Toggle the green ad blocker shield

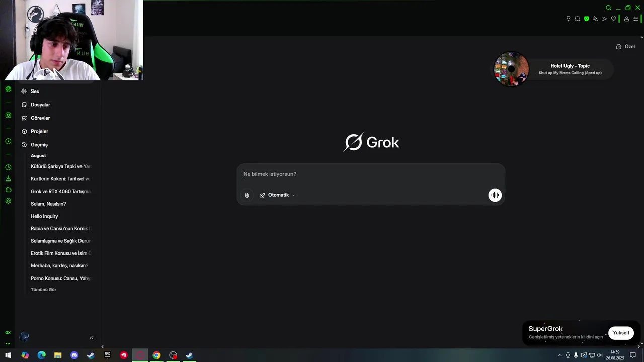point(586,19)
